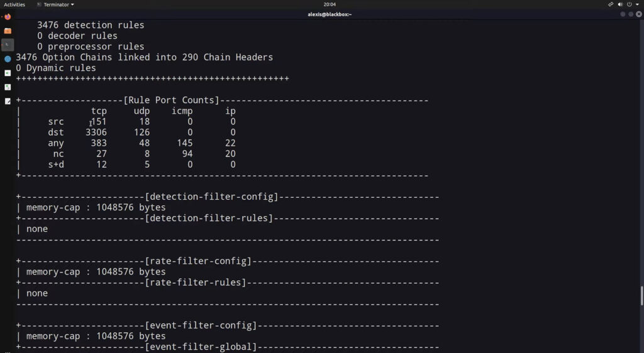Click the terminal scrollbar thumb
This screenshot has height=353, width=644.
pos(641,295)
